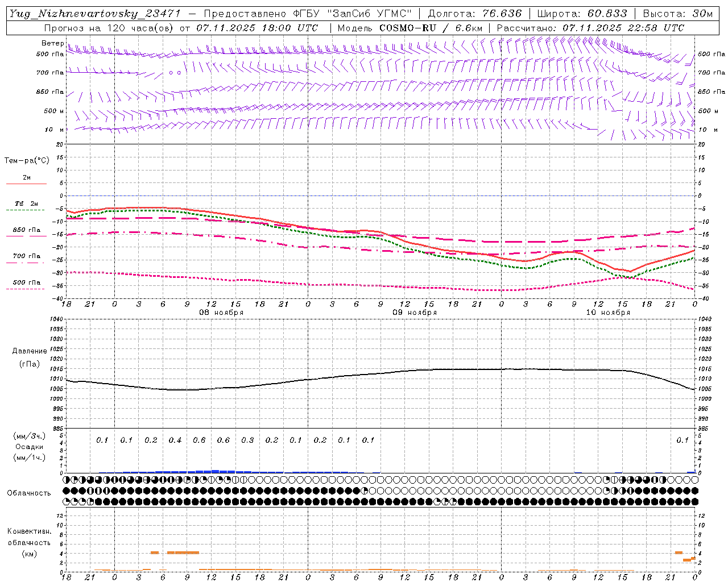This screenshot has height=582, width=728.
Task: Click the 'Давление' pressure panel label
Action: [29, 351]
